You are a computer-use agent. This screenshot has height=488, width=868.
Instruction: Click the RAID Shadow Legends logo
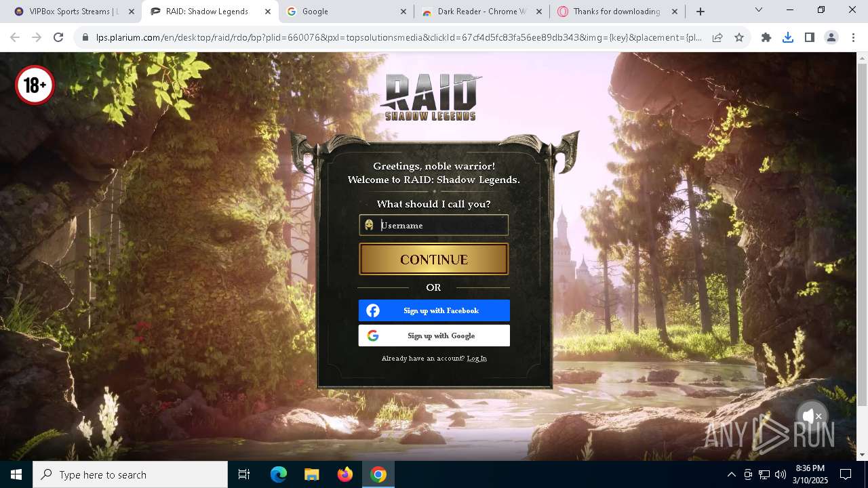(x=431, y=97)
